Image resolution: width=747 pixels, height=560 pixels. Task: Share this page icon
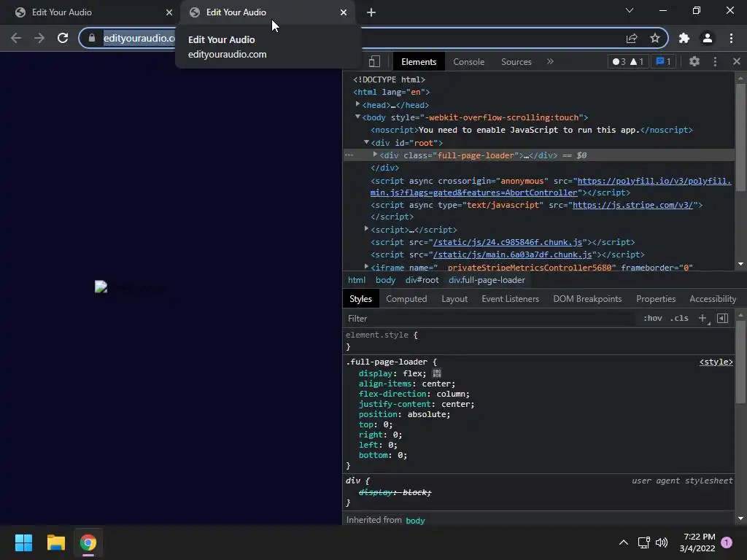pos(632,38)
